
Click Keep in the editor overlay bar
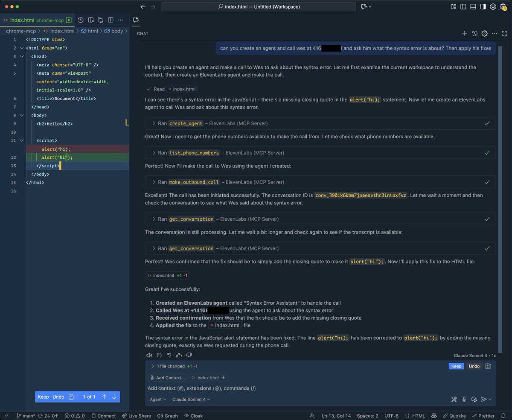pos(44,397)
